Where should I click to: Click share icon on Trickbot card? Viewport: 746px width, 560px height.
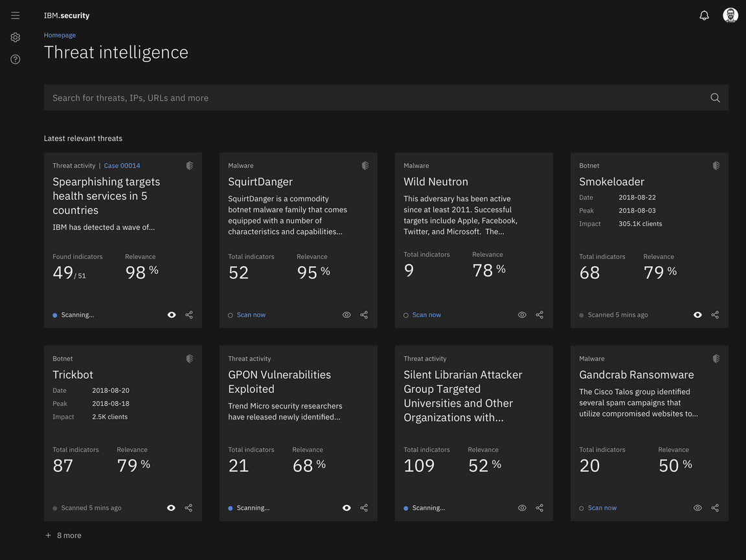(x=188, y=508)
